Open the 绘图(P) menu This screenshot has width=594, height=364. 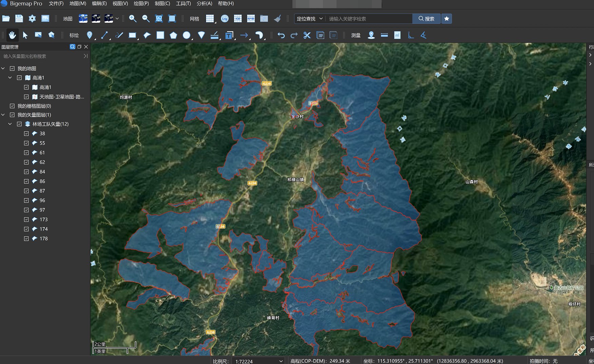(x=141, y=3)
